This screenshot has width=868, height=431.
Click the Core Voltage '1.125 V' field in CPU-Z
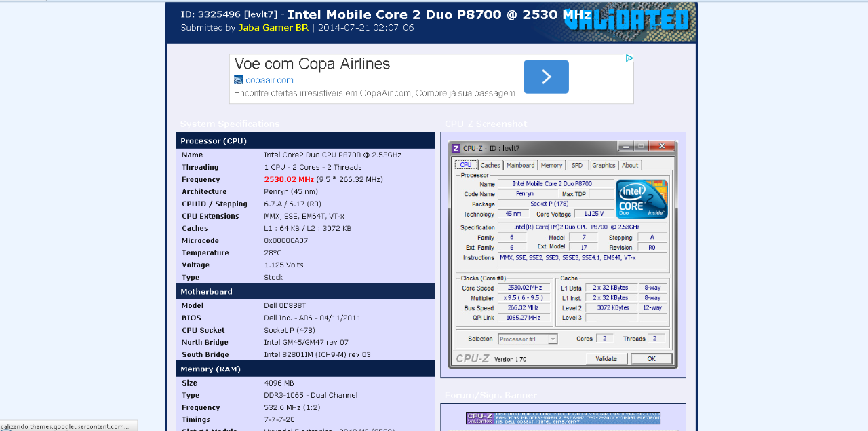(593, 214)
